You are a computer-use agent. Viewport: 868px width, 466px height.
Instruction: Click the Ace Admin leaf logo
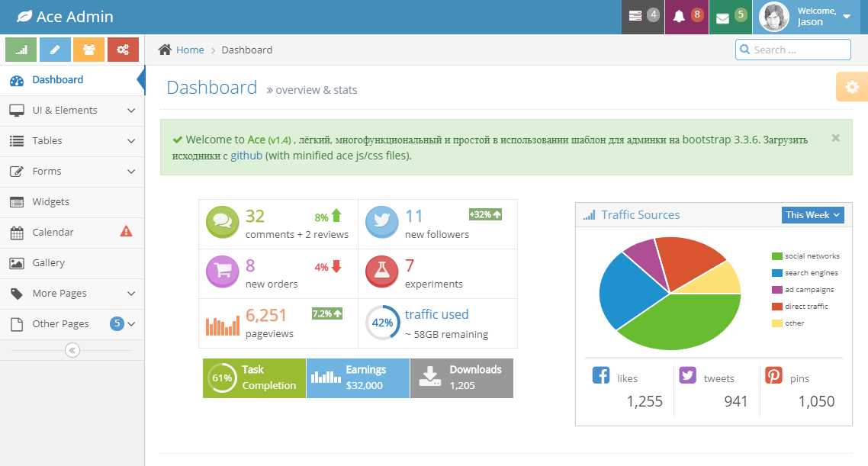click(x=24, y=17)
